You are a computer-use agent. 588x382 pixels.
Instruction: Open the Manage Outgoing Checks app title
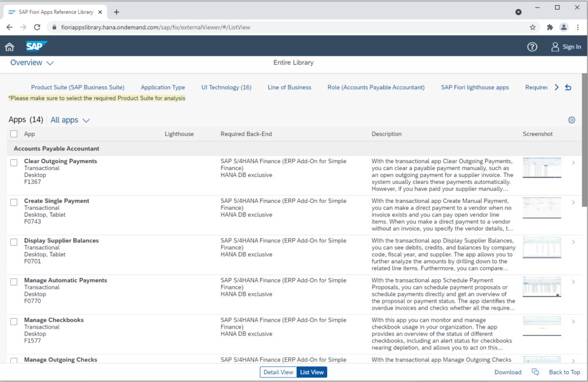pyautogui.click(x=61, y=360)
